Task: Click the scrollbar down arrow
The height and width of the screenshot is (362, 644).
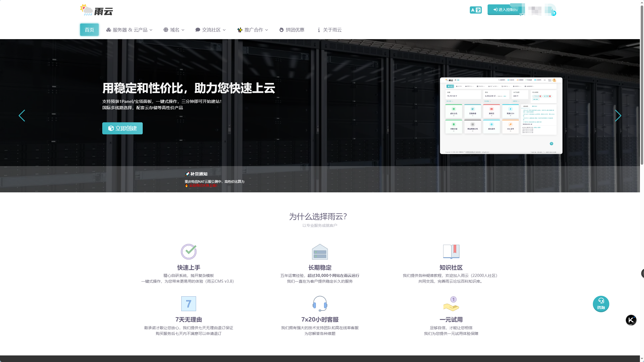Action: click(x=642, y=359)
